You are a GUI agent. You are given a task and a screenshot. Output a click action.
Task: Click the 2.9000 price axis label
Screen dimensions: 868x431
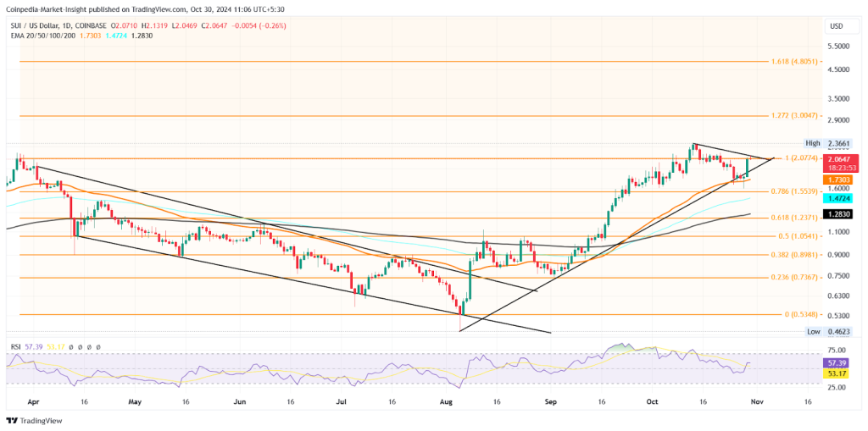click(x=838, y=120)
